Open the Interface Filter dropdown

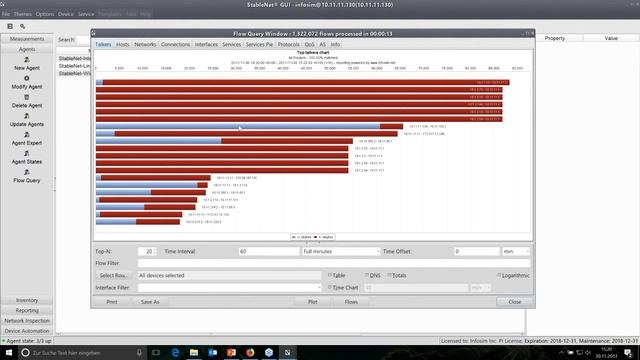point(230,288)
